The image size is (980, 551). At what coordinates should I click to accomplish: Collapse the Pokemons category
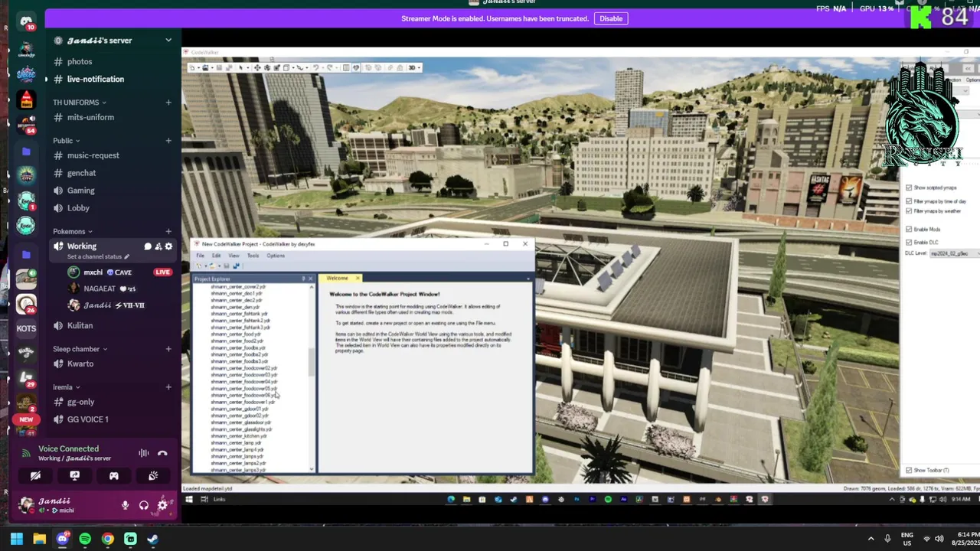pos(72,232)
